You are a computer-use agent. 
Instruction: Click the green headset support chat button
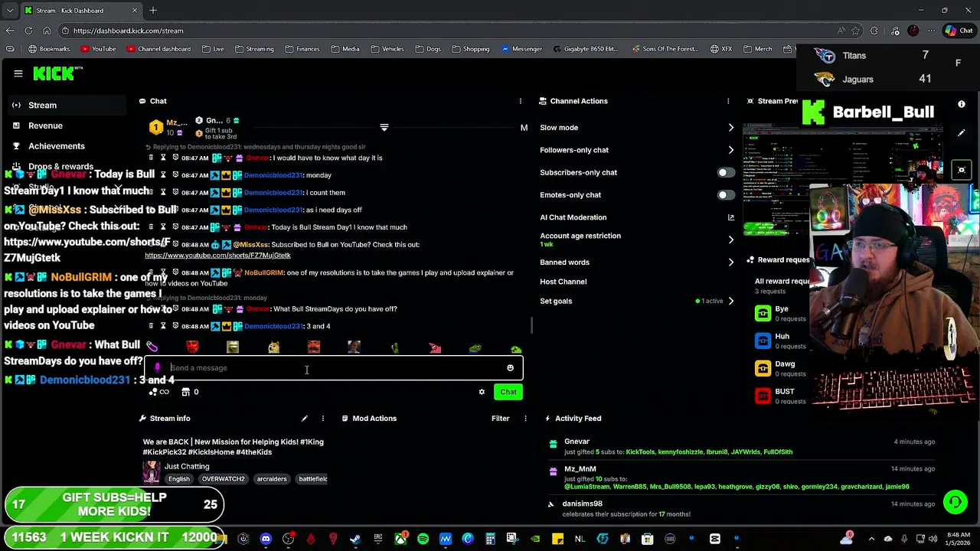pos(955,503)
